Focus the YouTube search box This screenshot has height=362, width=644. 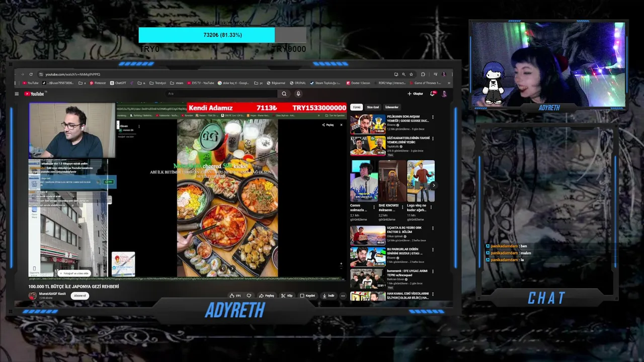(x=221, y=94)
